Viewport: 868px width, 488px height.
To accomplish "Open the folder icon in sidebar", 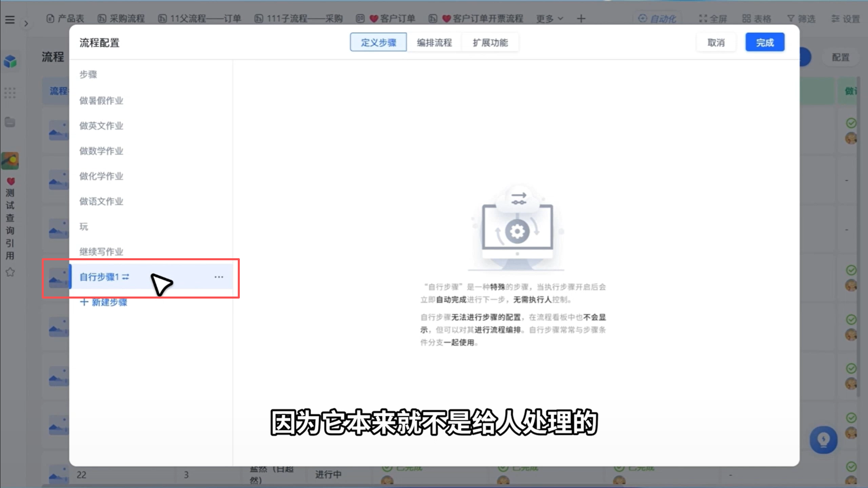I will (10, 122).
